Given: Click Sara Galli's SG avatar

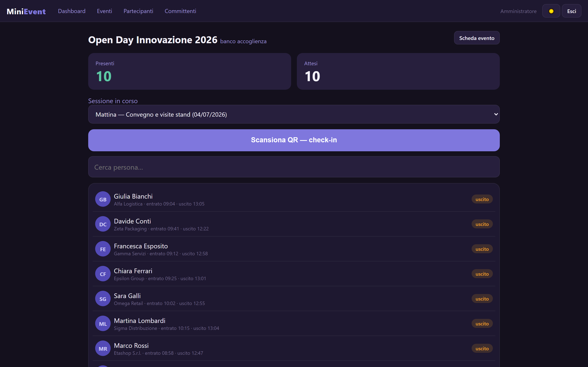Looking at the screenshot, I should (x=103, y=299).
